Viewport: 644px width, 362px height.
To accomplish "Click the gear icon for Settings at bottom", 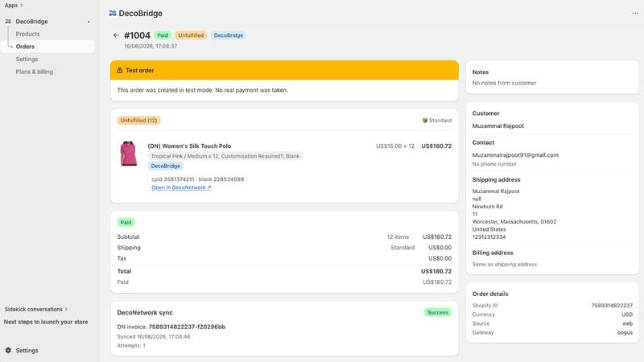I will click(8, 351).
